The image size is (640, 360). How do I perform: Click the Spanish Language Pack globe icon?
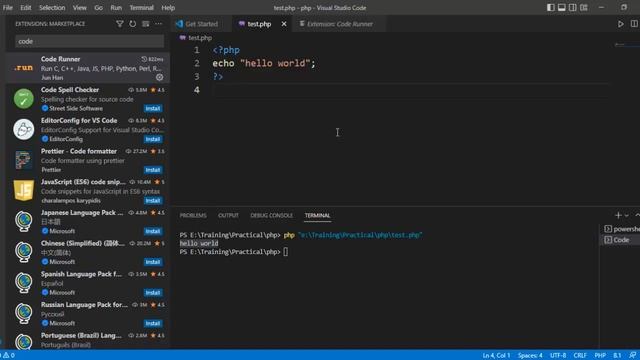pyautogui.click(x=24, y=282)
